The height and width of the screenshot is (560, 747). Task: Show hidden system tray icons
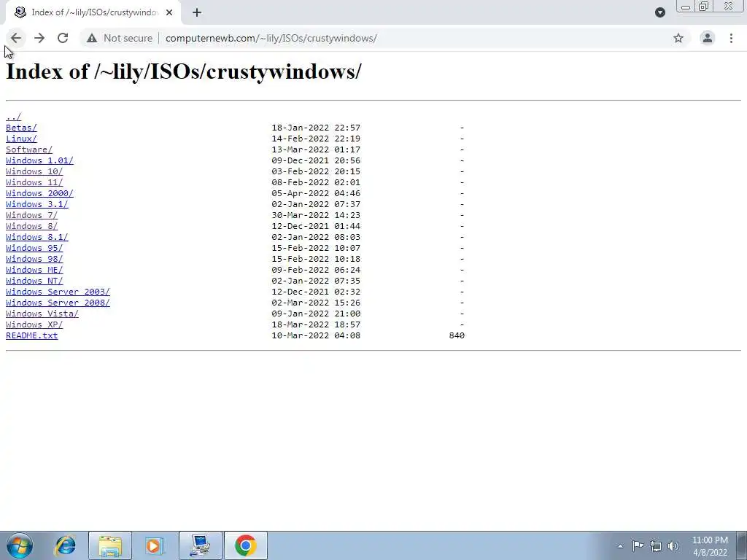pyautogui.click(x=620, y=546)
